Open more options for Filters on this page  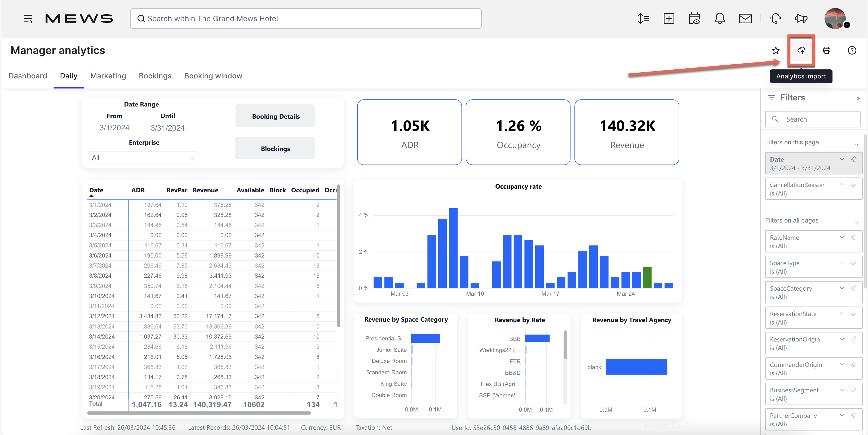pos(857,144)
